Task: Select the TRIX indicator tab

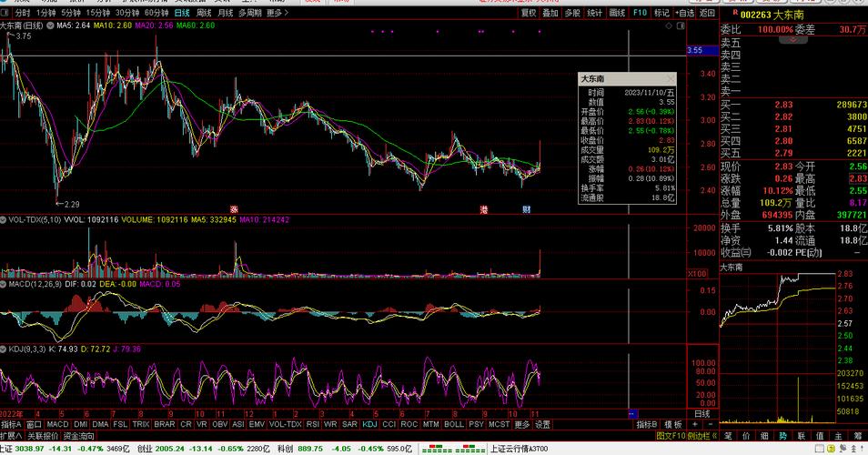Action: (x=141, y=425)
